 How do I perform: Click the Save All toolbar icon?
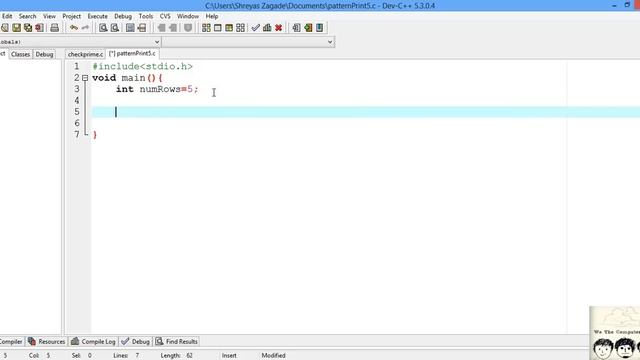tap(28, 28)
